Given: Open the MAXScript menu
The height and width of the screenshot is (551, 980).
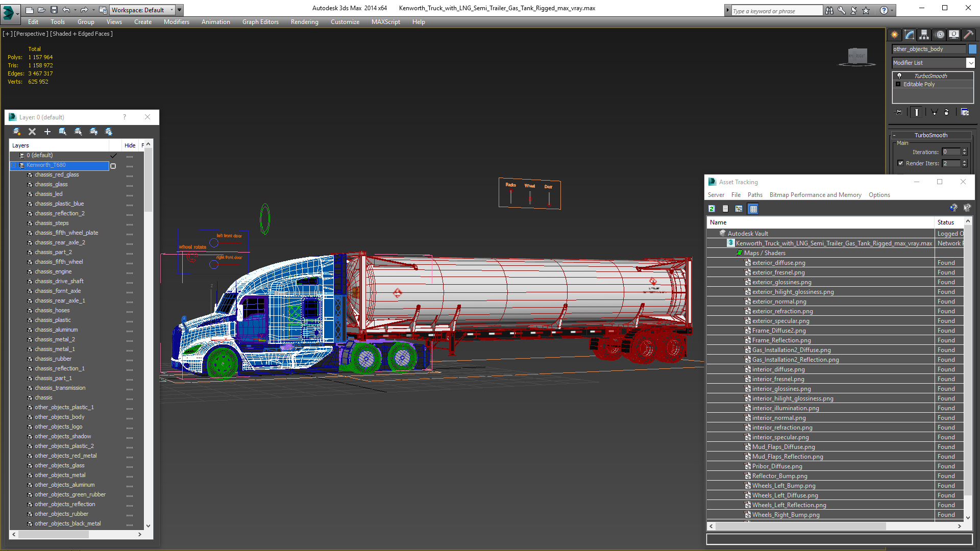Looking at the screenshot, I should [385, 22].
